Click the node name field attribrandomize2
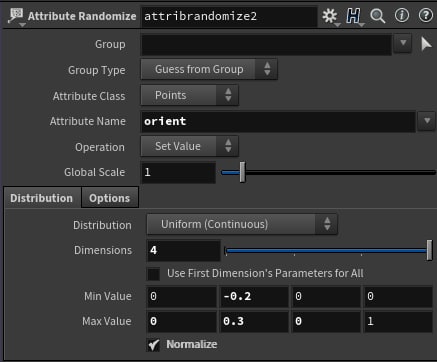437x362 pixels. [x=229, y=16]
